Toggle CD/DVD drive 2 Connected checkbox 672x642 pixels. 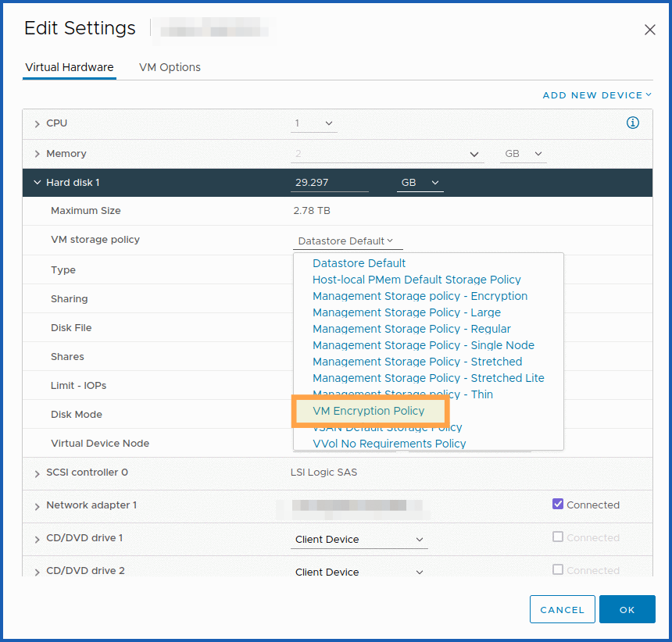coord(558,570)
